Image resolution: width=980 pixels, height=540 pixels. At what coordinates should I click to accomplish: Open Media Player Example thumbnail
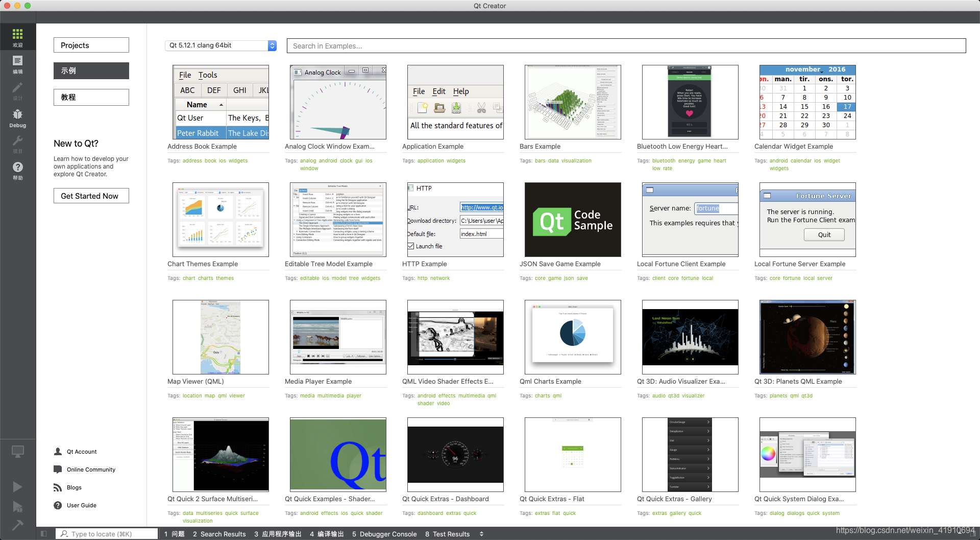click(x=338, y=337)
